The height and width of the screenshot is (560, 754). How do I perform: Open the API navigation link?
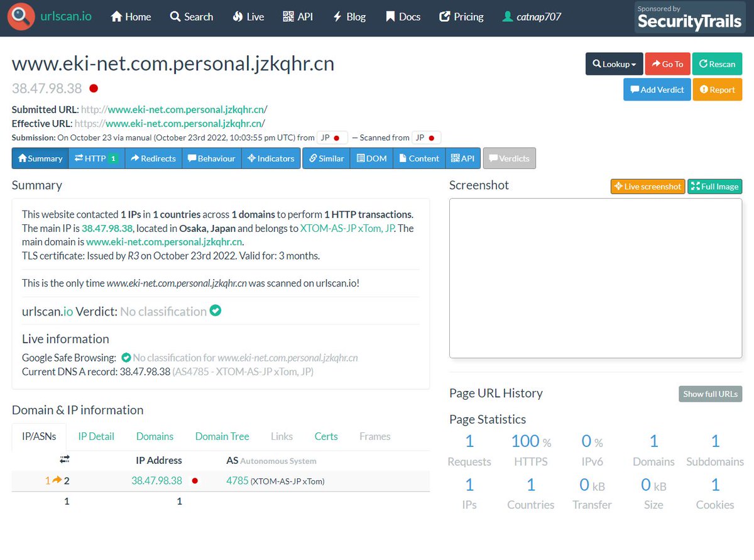tap(298, 17)
